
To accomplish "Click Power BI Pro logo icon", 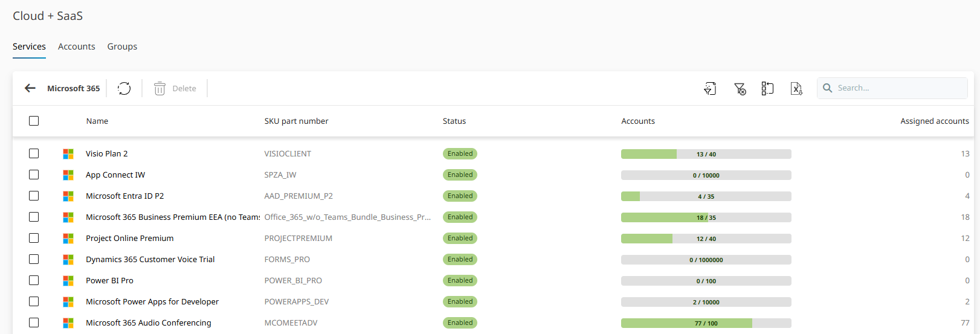I will 68,281.
